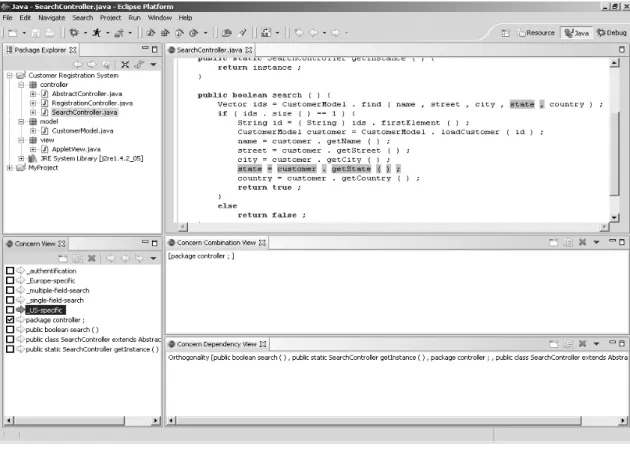The image size is (630, 449).
Task: Click the External Tools toolbar icon
Action: coord(119,33)
